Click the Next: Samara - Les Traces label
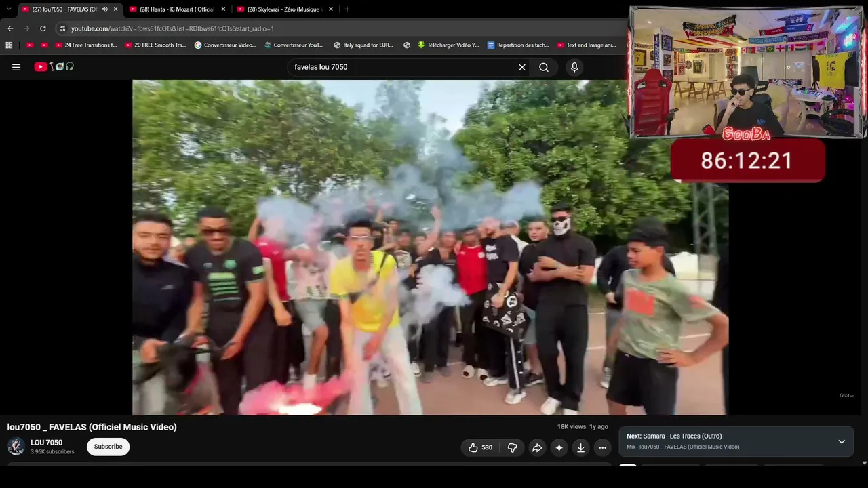The width and height of the screenshot is (868, 488). point(674,436)
